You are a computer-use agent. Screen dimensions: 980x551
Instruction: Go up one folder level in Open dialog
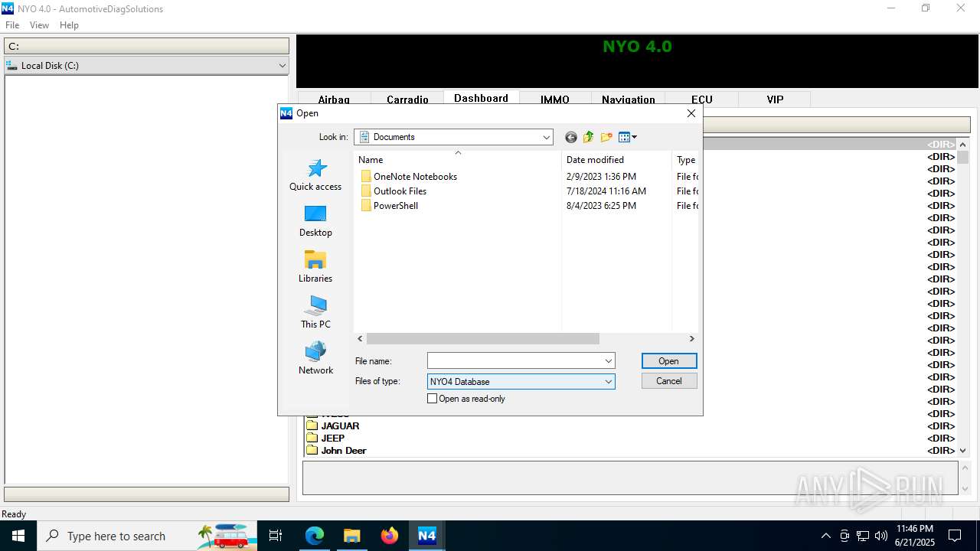(588, 137)
